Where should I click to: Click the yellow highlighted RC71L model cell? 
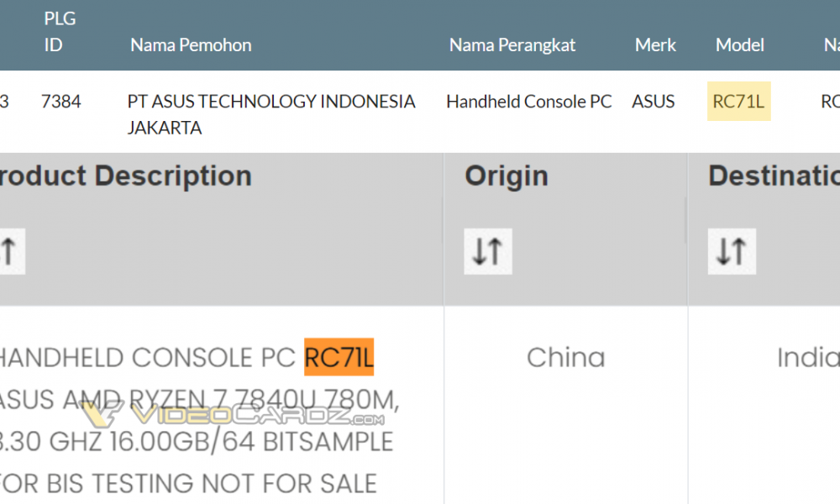point(738,102)
